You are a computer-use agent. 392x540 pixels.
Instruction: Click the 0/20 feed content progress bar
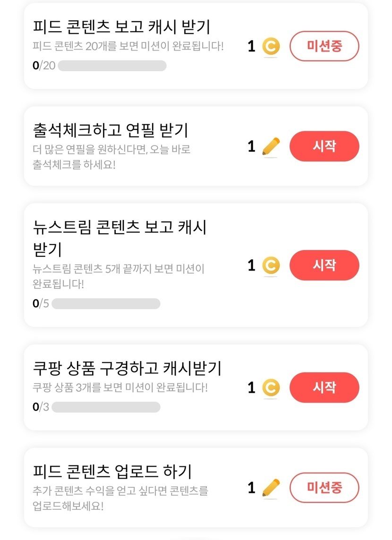click(112, 66)
